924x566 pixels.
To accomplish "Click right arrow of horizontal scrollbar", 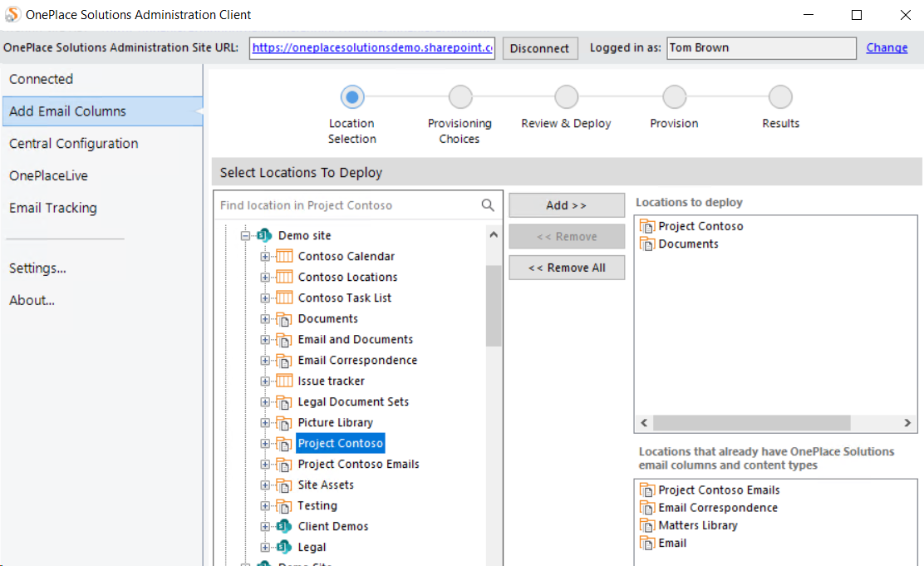I will (x=907, y=423).
